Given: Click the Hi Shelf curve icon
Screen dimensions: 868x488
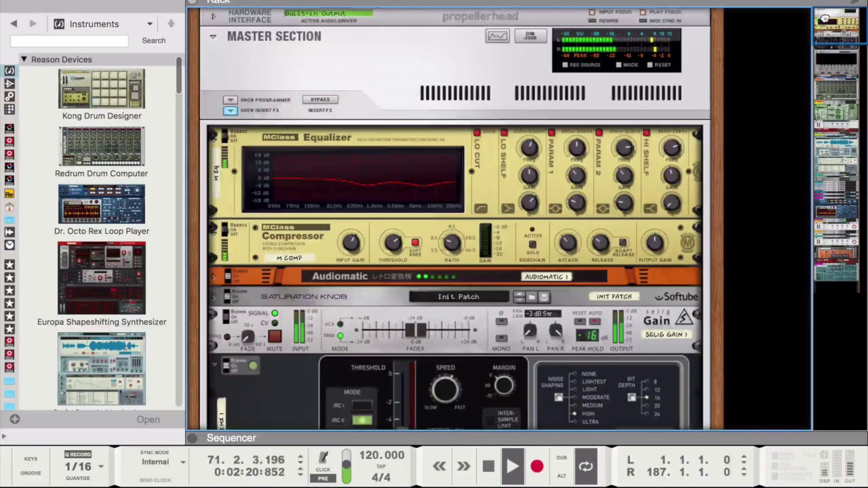Looking at the screenshot, I should point(650,209).
